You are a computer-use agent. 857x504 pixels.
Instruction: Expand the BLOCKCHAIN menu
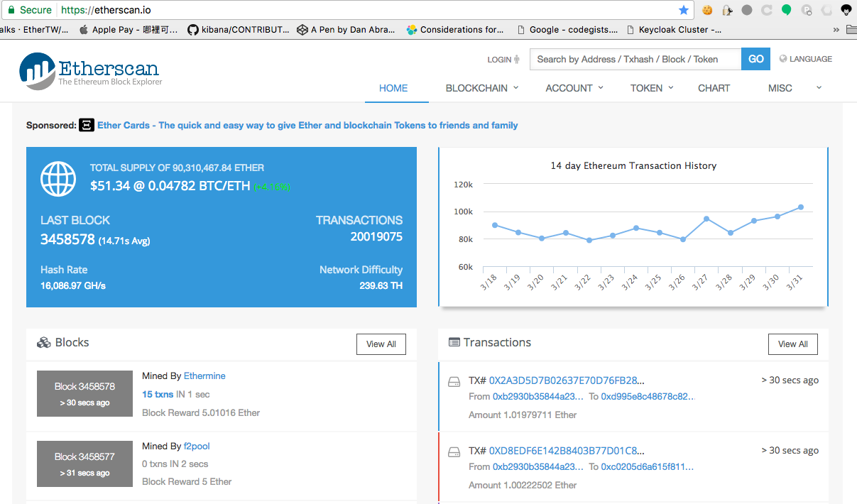[482, 88]
